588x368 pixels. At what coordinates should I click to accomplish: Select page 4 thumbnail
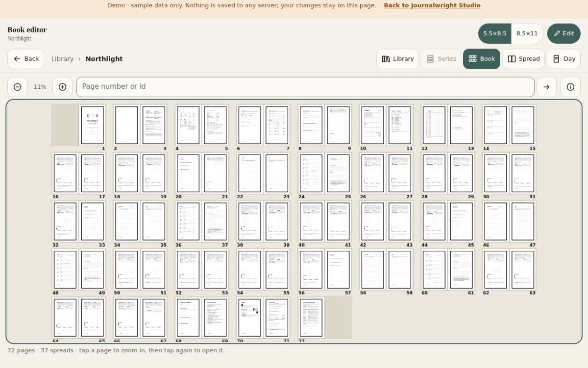pyautogui.click(x=188, y=125)
